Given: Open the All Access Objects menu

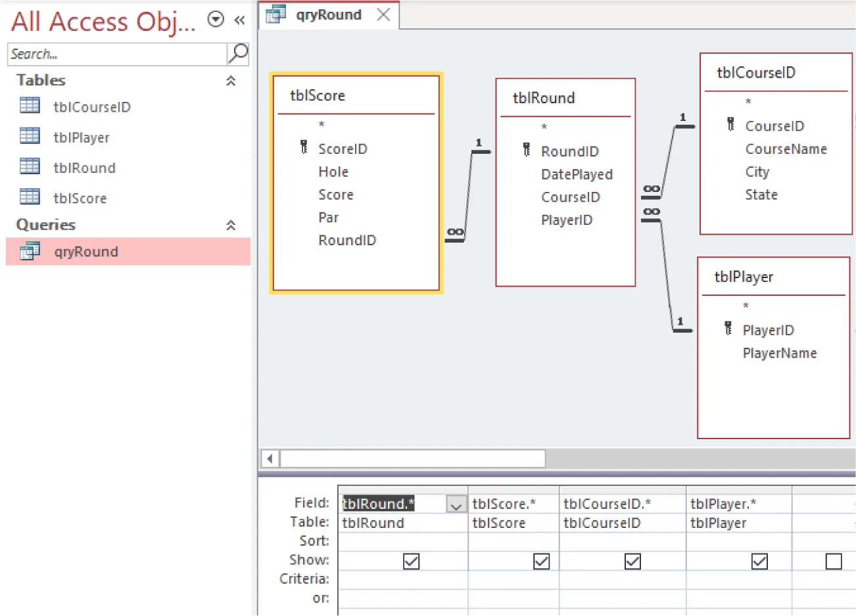Looking at the screenshot, I should click(x=215, y=20).
